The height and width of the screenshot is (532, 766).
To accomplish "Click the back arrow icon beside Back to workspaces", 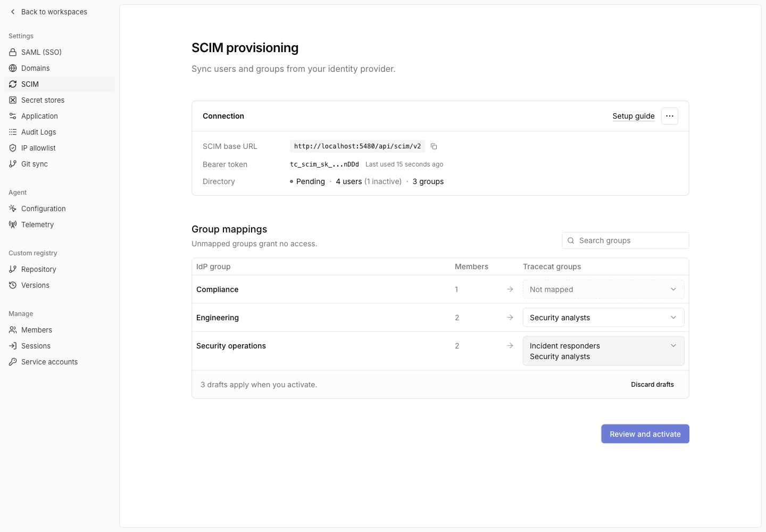I will pos(13,12).
